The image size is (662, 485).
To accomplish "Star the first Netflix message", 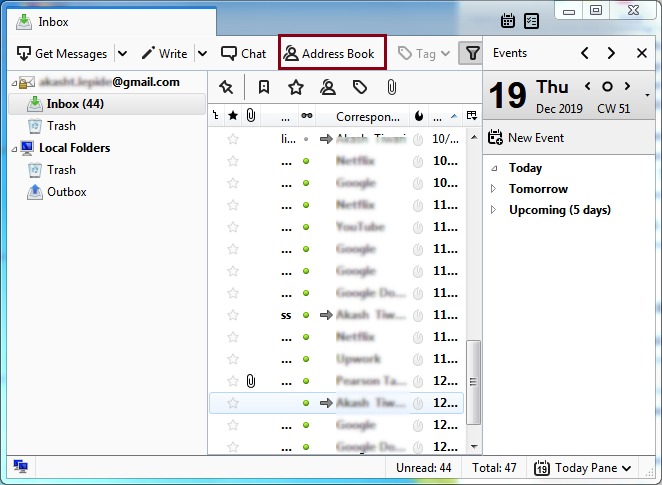I will coord(233,161).
